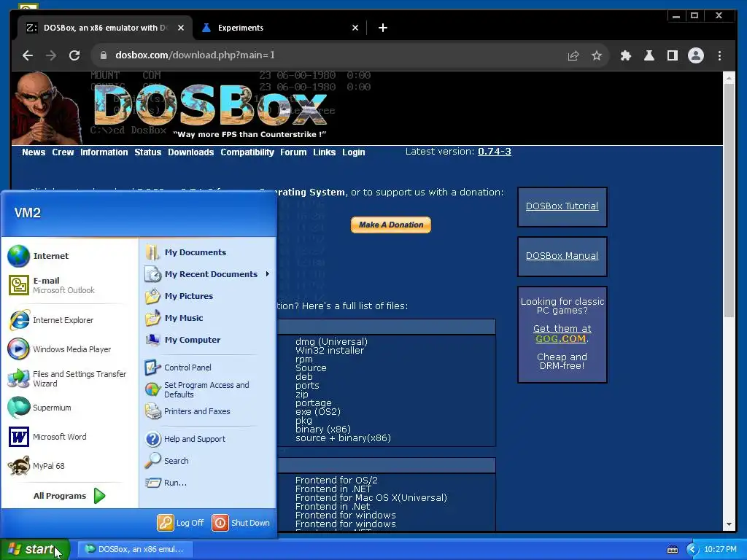Close the Experiments tab
This screenshot has width=747, height=560.
pos(355,28)
